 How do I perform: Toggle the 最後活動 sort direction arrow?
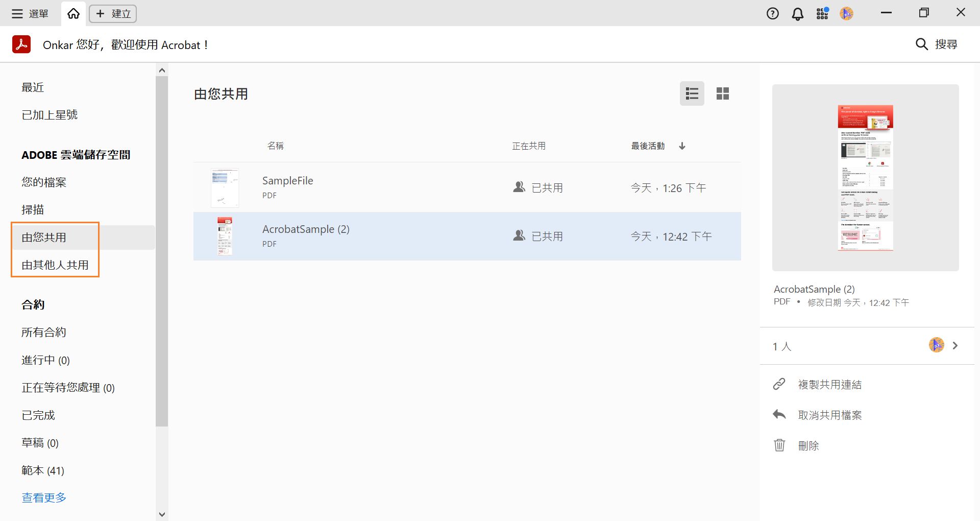[682, 146]
